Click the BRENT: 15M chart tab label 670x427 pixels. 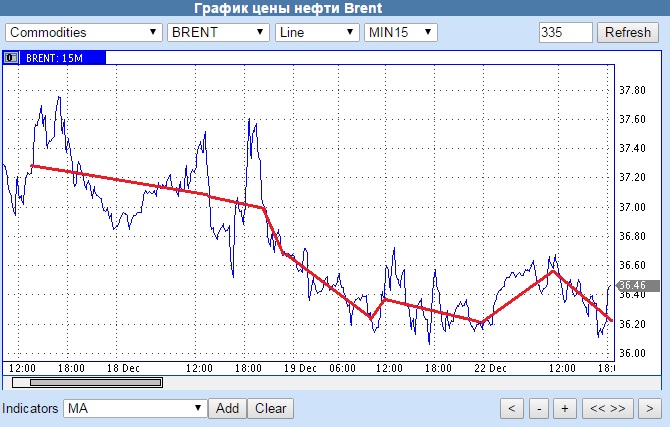pos(54,58)
